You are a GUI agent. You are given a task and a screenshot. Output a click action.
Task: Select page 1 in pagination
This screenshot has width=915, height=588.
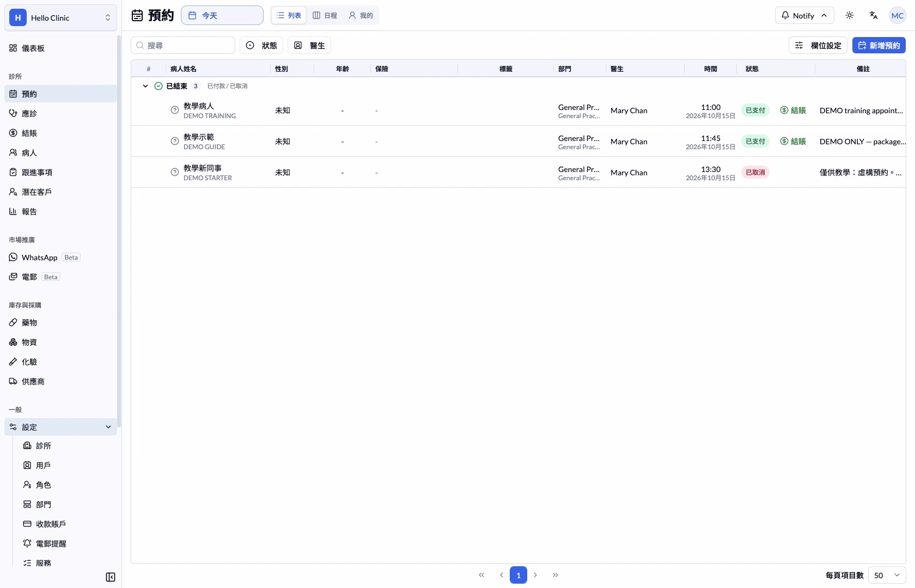click(x=518, y=575)
